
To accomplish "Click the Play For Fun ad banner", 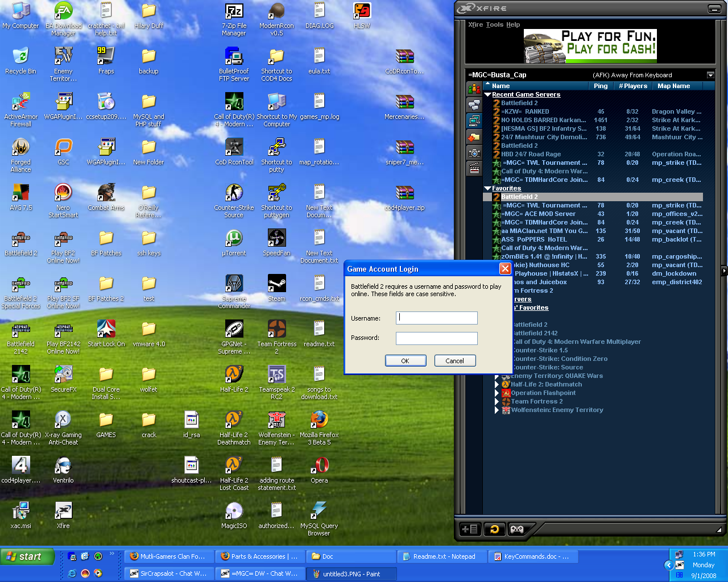I will [590, 46].
